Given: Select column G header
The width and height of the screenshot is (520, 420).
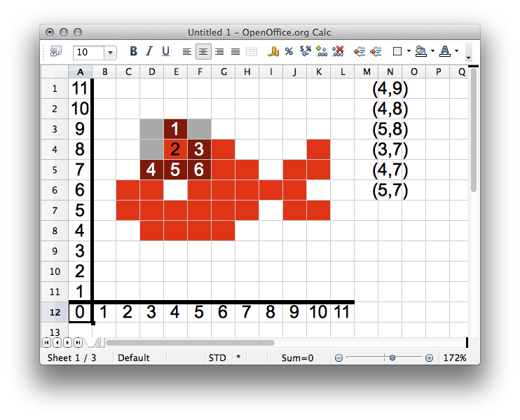Looking at the screenshot, I should (224, 72).
